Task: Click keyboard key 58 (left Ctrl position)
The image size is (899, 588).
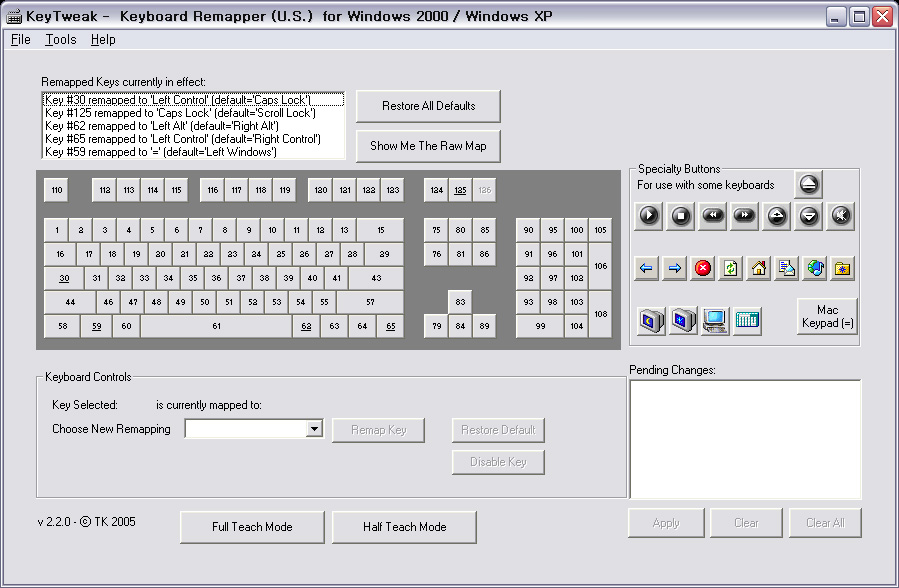Action: [x=62, y=326]
